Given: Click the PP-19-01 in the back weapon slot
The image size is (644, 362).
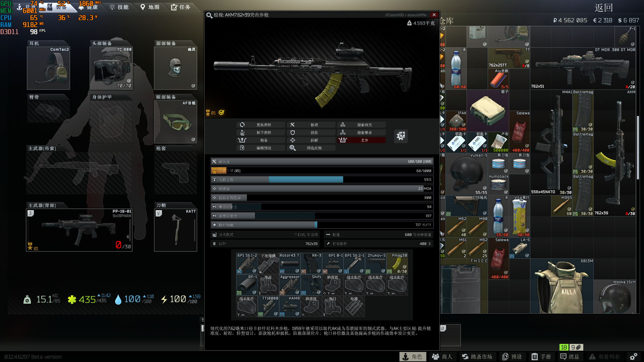Looking at the screenshot, I should pyautogui.click(x=79, y=230).
